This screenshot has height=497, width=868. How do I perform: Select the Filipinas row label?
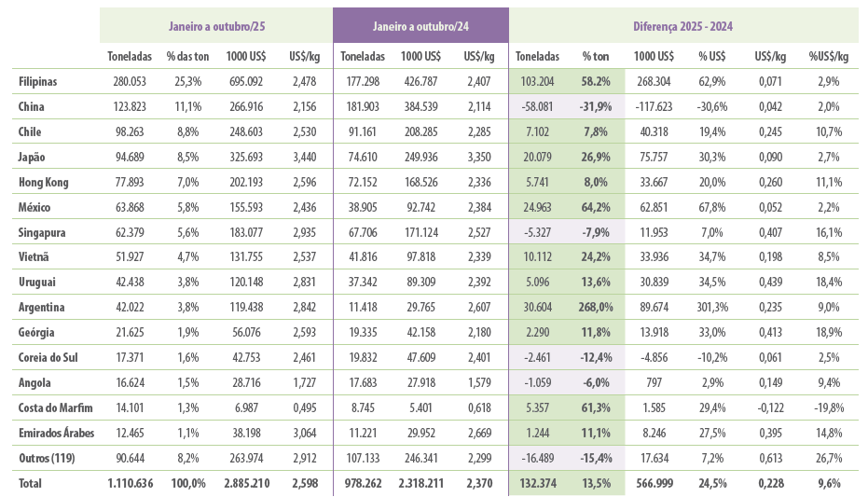[x=38, y=82]
